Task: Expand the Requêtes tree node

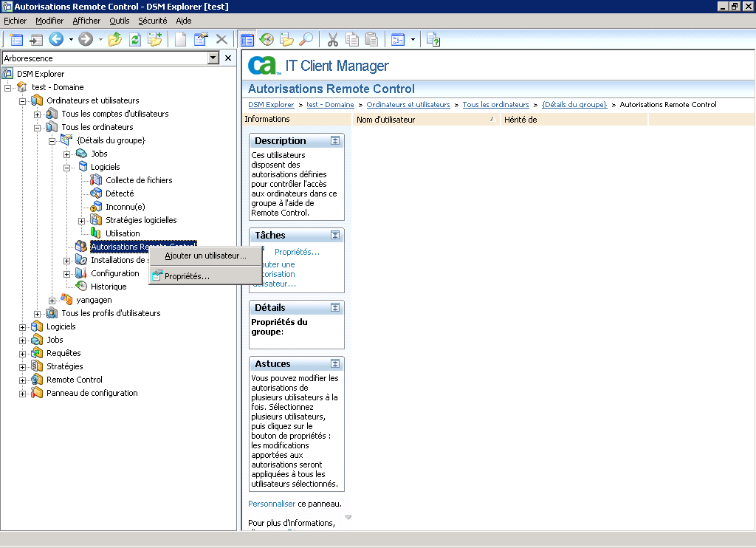Action: tap(22, 352)
